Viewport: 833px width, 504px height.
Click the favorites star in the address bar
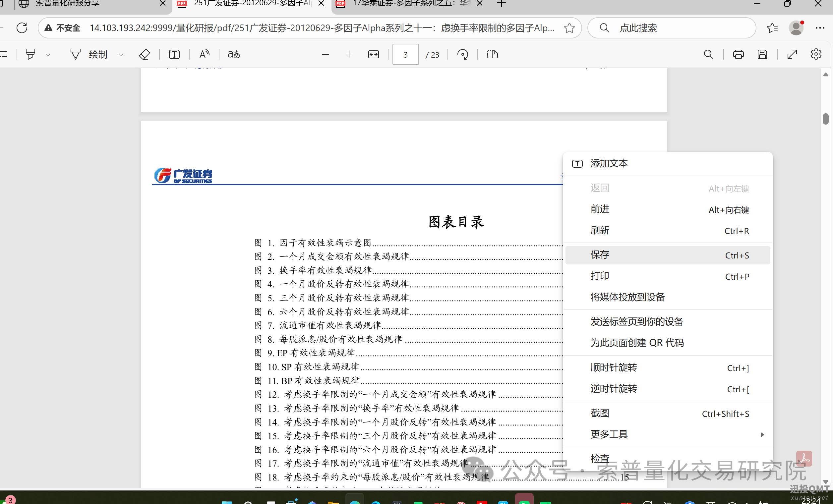coord(569,28)
